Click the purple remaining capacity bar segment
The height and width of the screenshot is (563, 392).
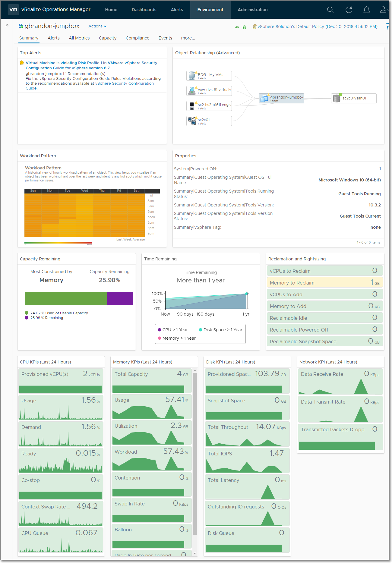click(x=120, y=299)
